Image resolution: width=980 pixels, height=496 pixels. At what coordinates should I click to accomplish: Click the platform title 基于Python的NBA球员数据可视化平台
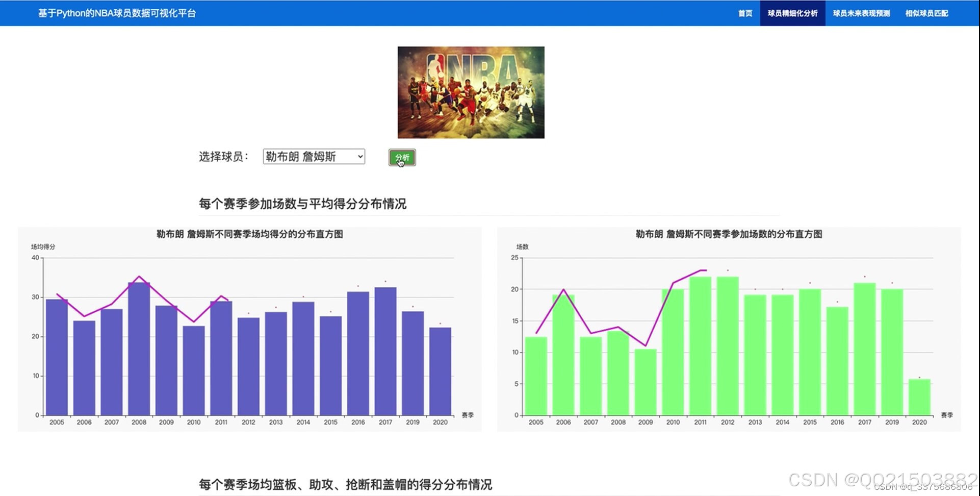point(116,13)
